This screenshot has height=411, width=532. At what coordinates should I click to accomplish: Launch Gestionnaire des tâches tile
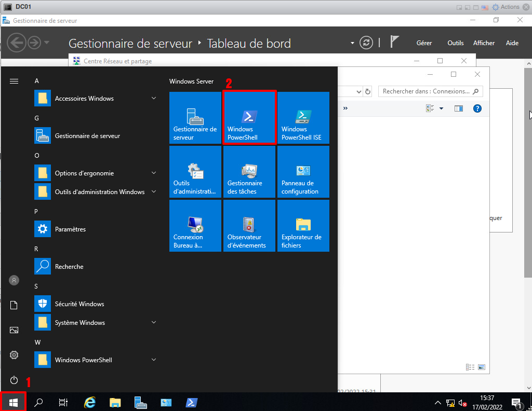(249, 172)
